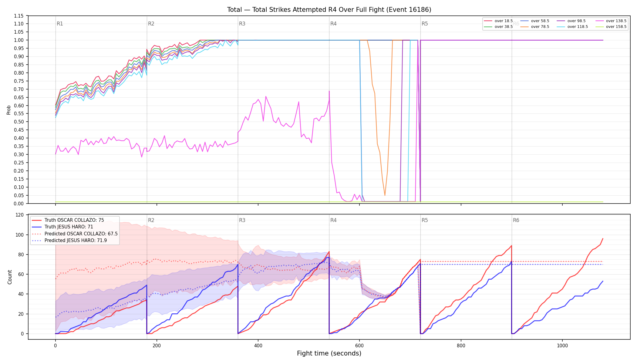Click 'Predicted JESUS HARO: 71.9' legend entry

tap(76, 241)
